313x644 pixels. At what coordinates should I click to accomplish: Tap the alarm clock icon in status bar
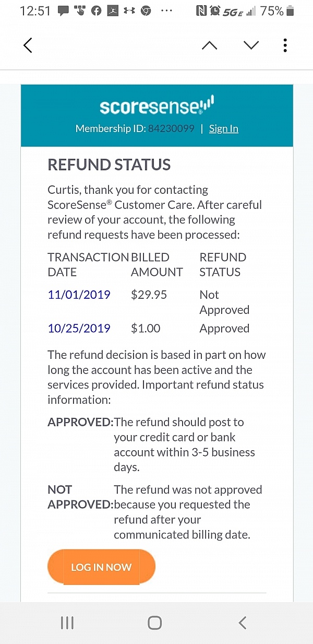215,11
